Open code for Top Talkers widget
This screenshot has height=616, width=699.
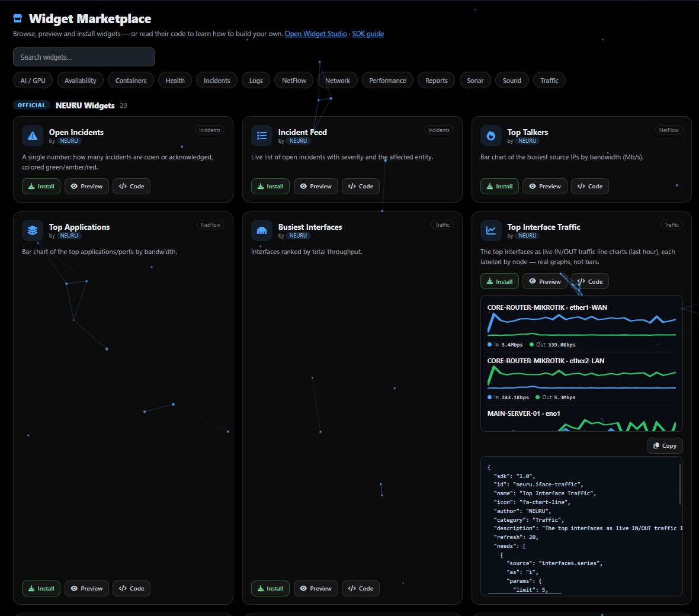coord(590,187)
